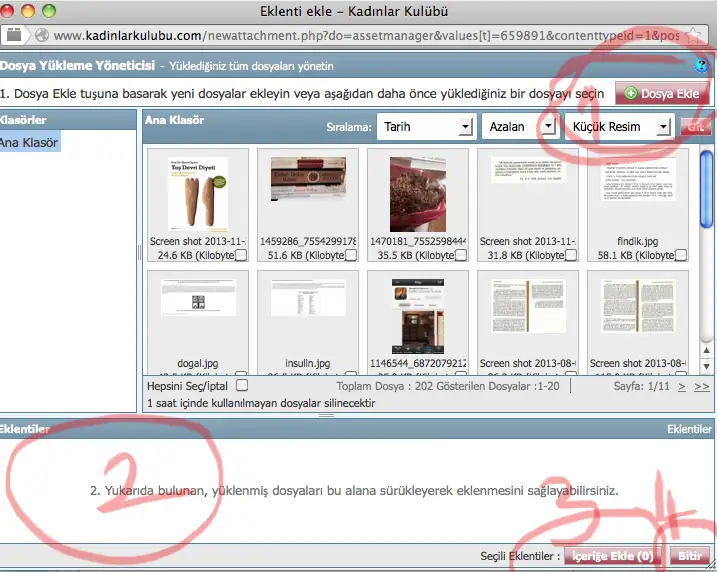Open the Tarih sort field dropdown
The width and height of the screenshot is (717, 572).
(x=424, y=127)
